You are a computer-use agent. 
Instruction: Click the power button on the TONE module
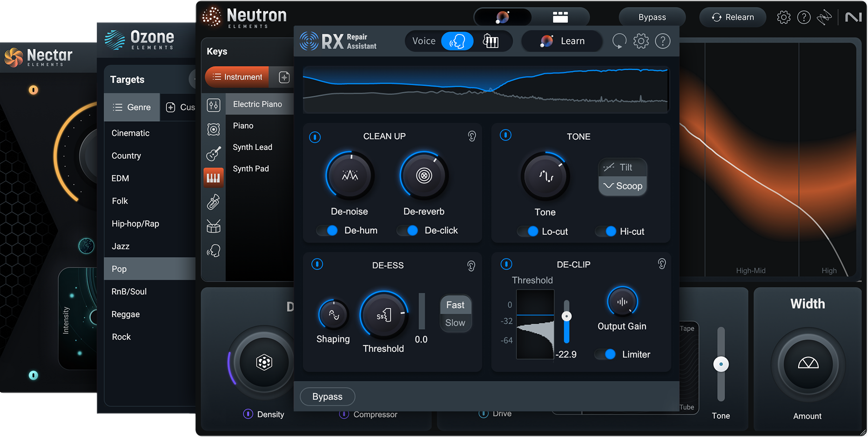[506, 136]
